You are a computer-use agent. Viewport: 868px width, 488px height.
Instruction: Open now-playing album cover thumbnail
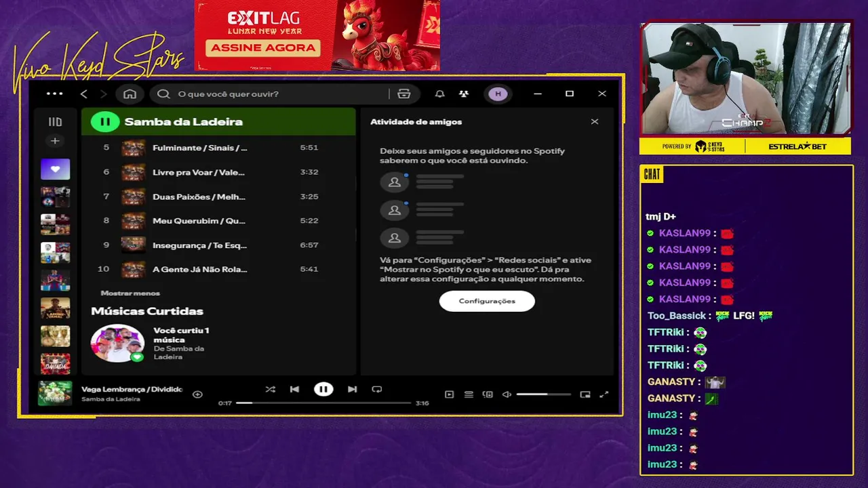tap(55, 393)
